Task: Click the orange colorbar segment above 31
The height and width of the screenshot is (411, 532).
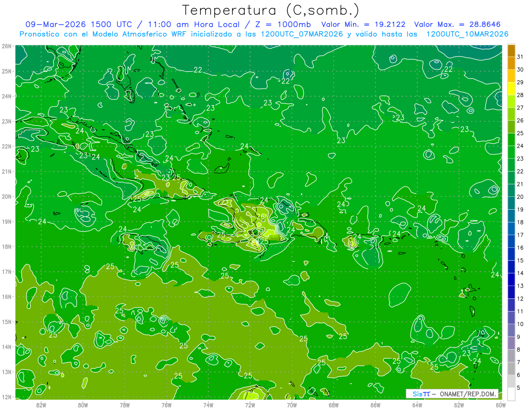Action: (511, 50)
